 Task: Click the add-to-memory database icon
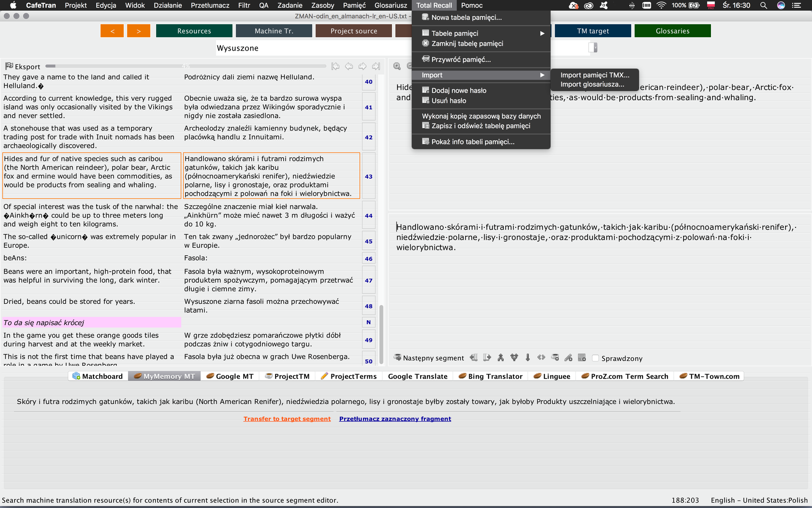[555, 358]
